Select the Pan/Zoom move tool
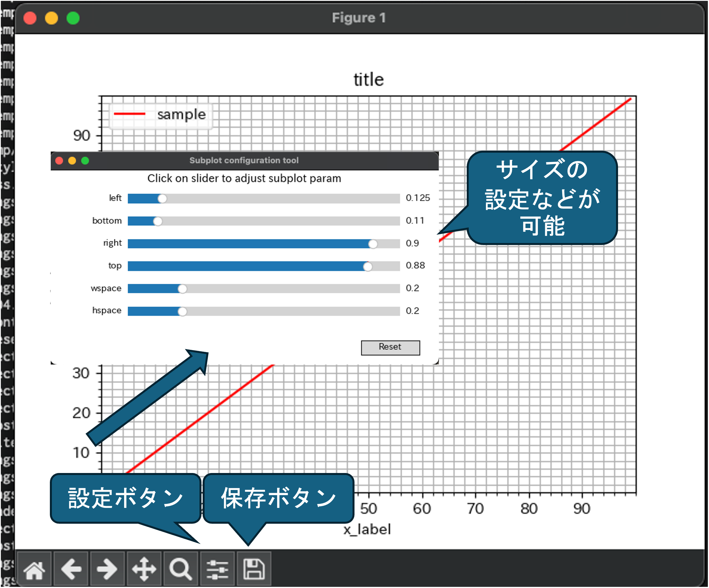The width and height of the screenshot is (709, 588). [x=145, y=569]
